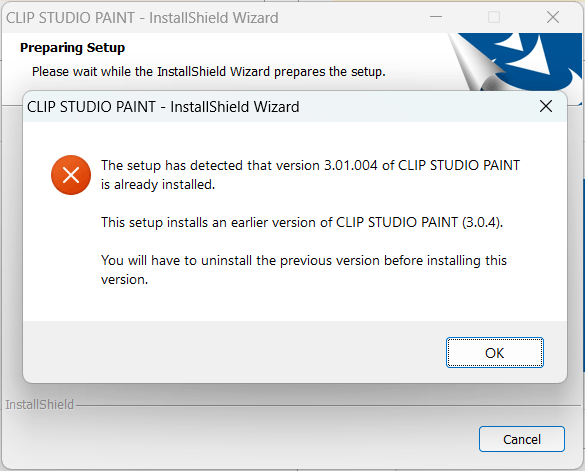The height and width of the screenshot is (471, 585).
Task: Click the version number 3.01.004 text
Action: coord(351,165)
